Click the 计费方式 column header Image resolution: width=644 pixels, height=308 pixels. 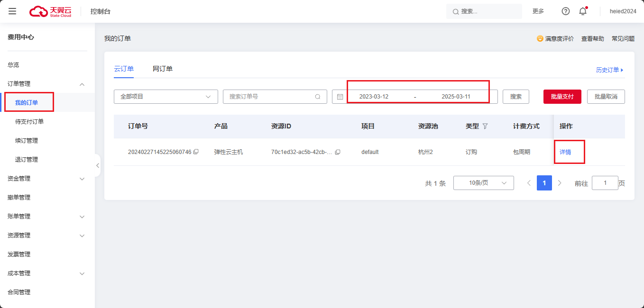[526, 126]
